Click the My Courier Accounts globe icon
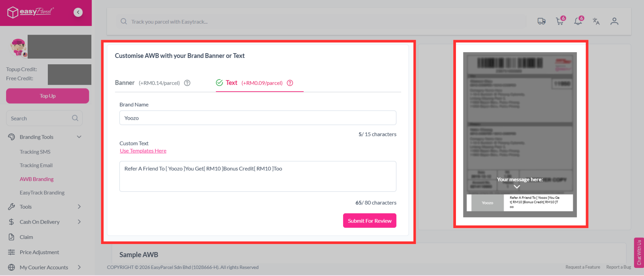 click(11, 267)
